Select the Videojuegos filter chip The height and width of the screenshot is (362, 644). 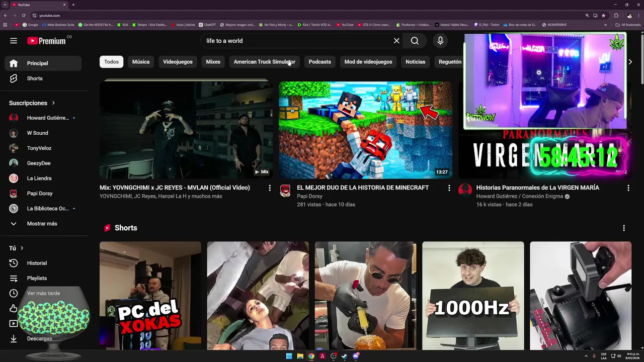tap(178, 62)
